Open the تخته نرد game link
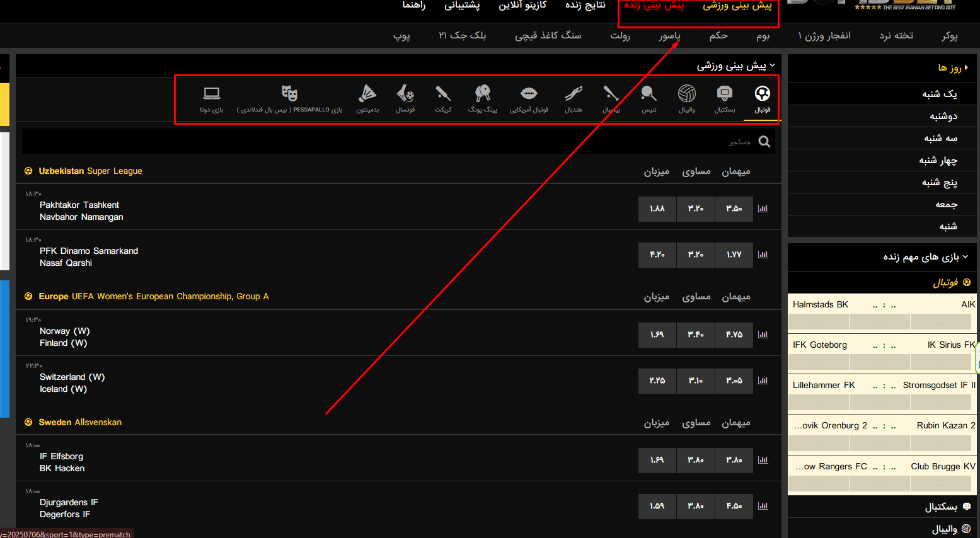Image resolution: width=980 pixels, height=538 pixels. [896, 36]
